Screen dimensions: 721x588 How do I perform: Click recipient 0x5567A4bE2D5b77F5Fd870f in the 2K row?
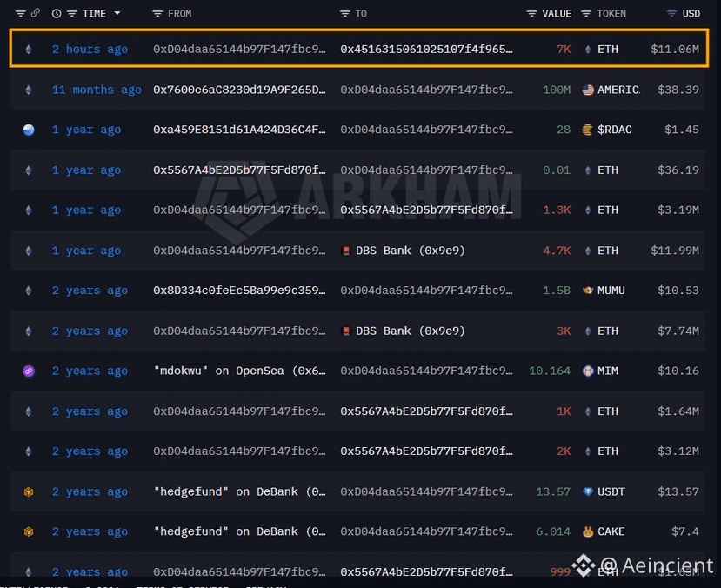426,451
